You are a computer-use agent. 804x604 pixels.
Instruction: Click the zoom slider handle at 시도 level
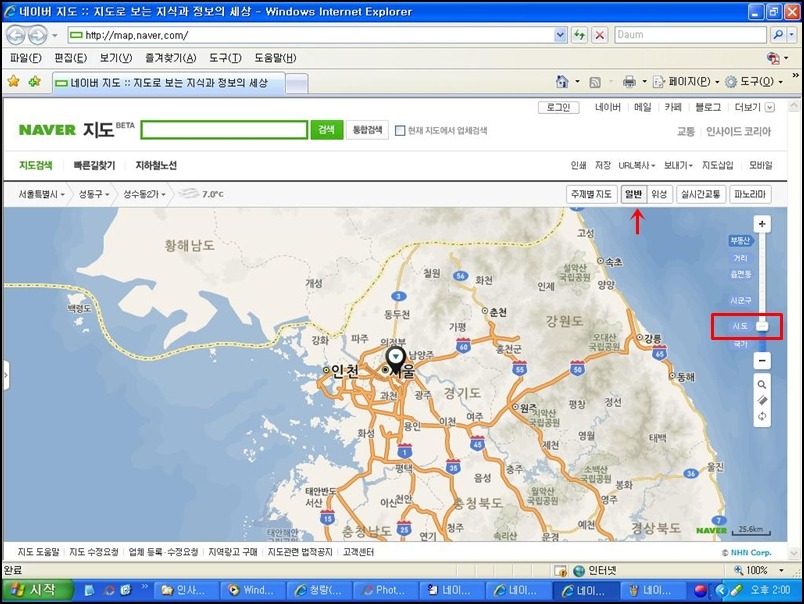click(762, 326)
